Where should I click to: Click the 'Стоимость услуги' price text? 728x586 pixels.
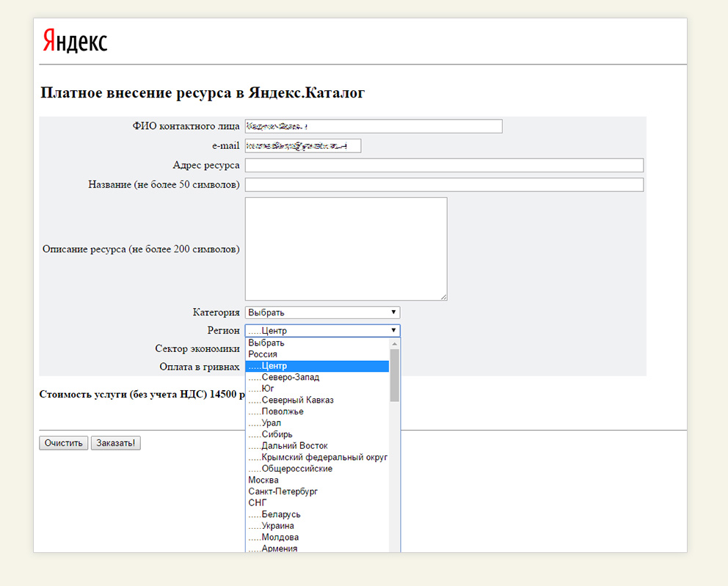coord(142,395)
